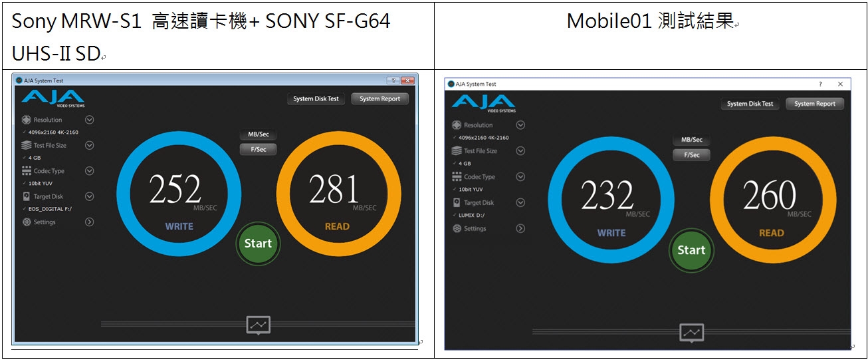Screen dimensions: 868x360
Task: Click title bar app icon, left window
Action: (x=19, y=81)
